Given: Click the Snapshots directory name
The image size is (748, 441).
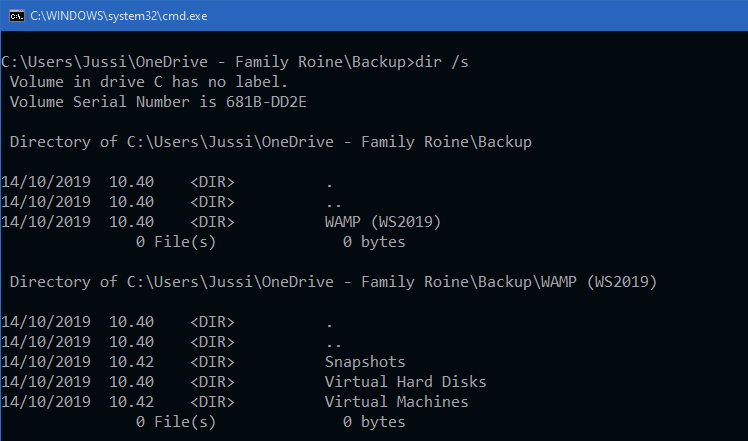Looking at the screenshot, I should click(365, 362).
